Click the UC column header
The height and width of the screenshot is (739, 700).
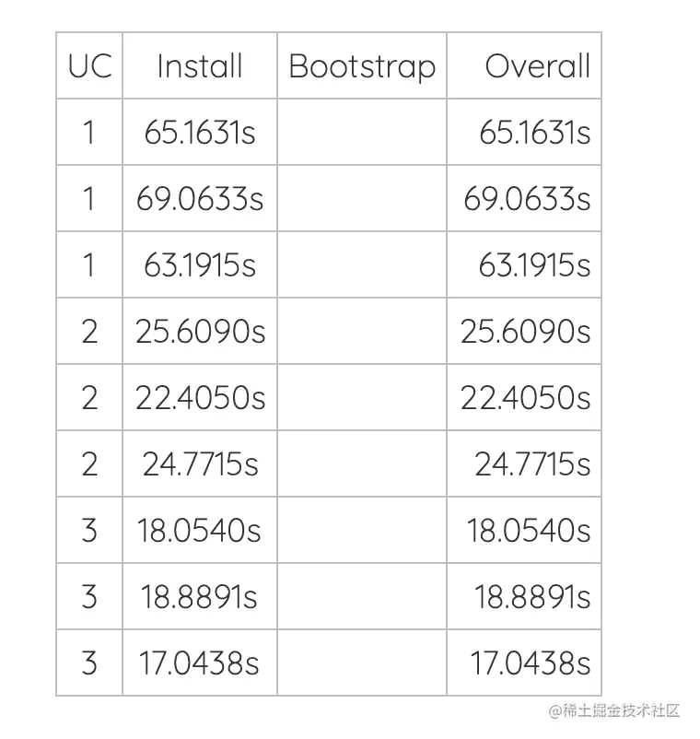(89, 66)
